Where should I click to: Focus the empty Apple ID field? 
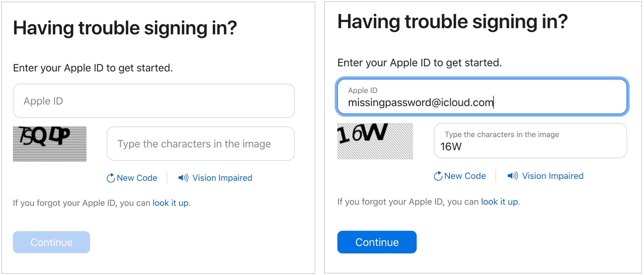tap(154, 101)
